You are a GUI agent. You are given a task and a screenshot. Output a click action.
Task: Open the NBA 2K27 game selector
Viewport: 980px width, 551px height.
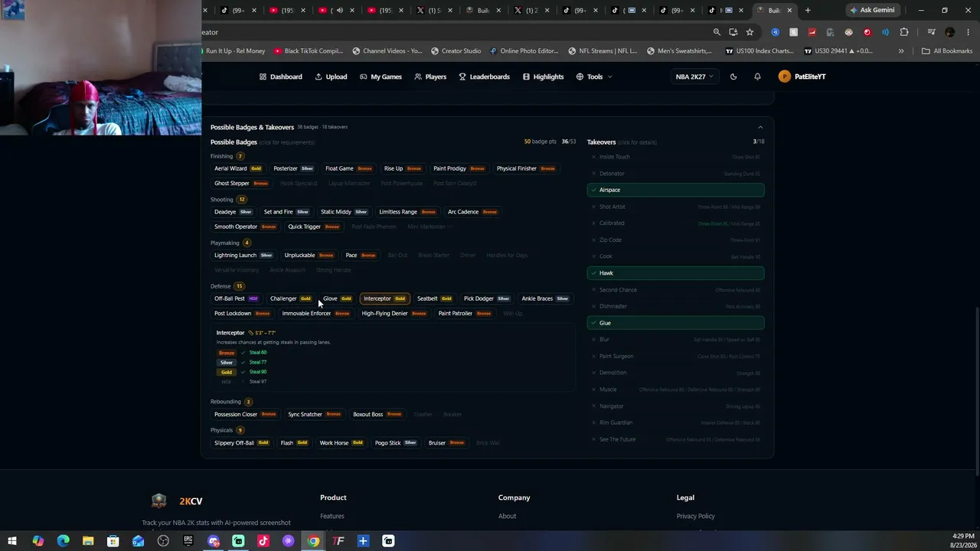694,77
